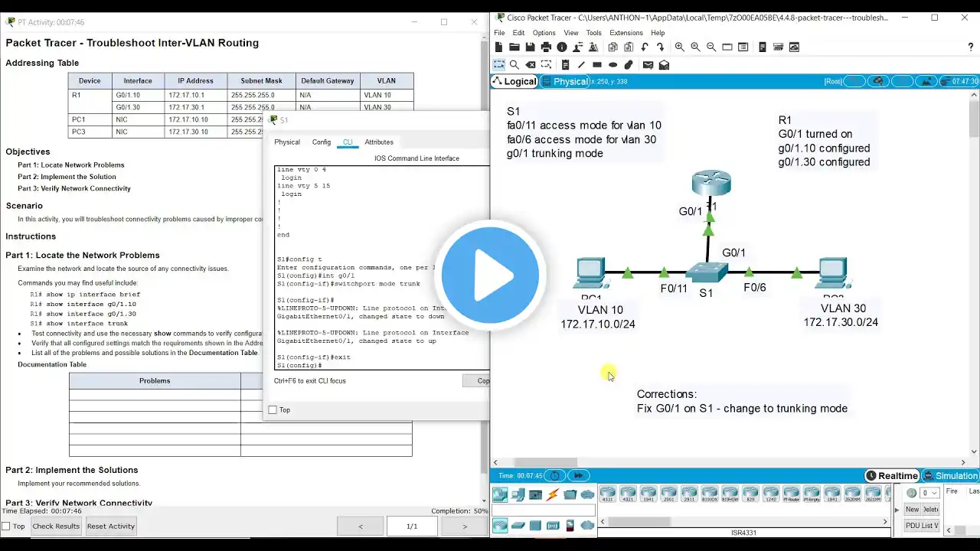Open the View menu

(571, 33)
